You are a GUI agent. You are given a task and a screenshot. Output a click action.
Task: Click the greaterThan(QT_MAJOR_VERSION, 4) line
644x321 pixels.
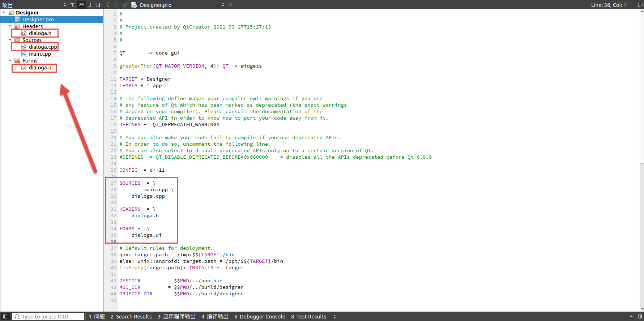(191, 66)
